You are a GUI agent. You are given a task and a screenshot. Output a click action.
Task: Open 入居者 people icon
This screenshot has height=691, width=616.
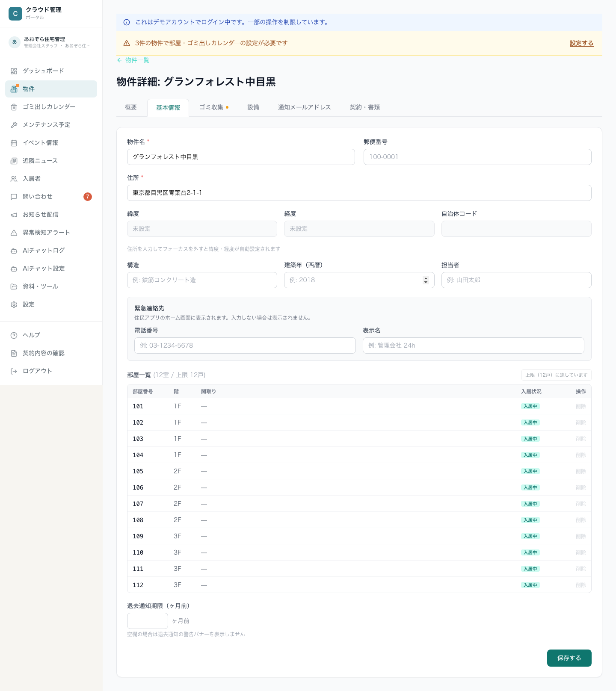coord(14,179)
